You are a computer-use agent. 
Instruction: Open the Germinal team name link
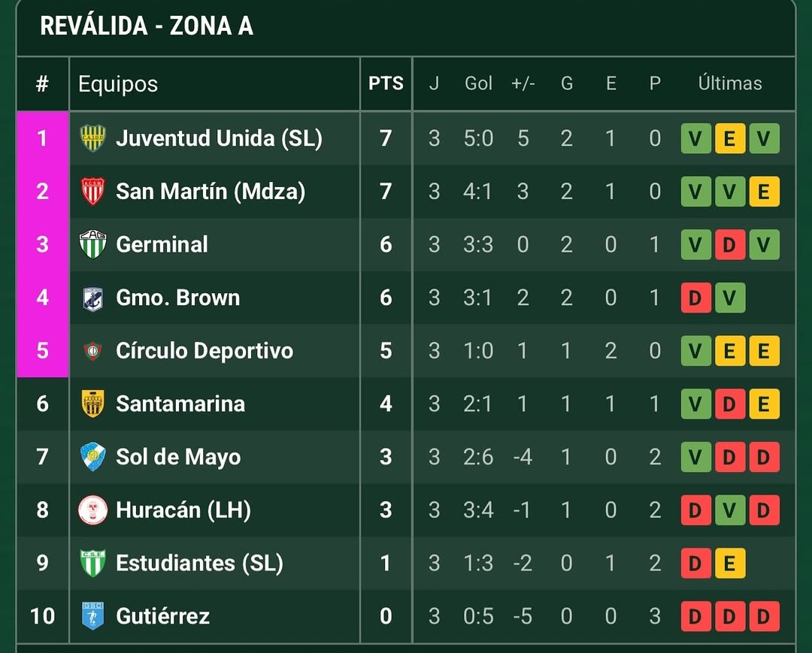[x=162, y=244]
